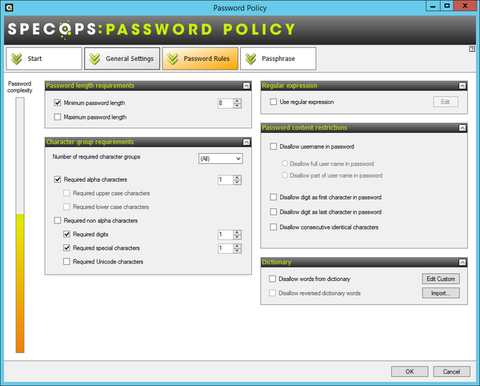
Task: Increase minimum password length with up arrow
Action: 237,101
